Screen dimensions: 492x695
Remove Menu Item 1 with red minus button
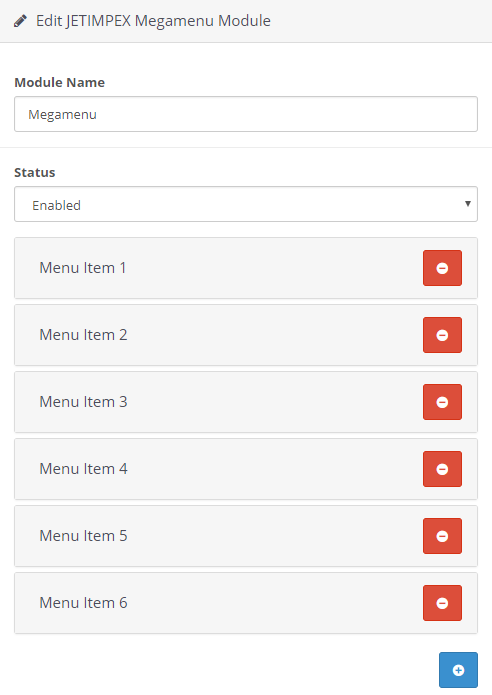pos(442,268)
